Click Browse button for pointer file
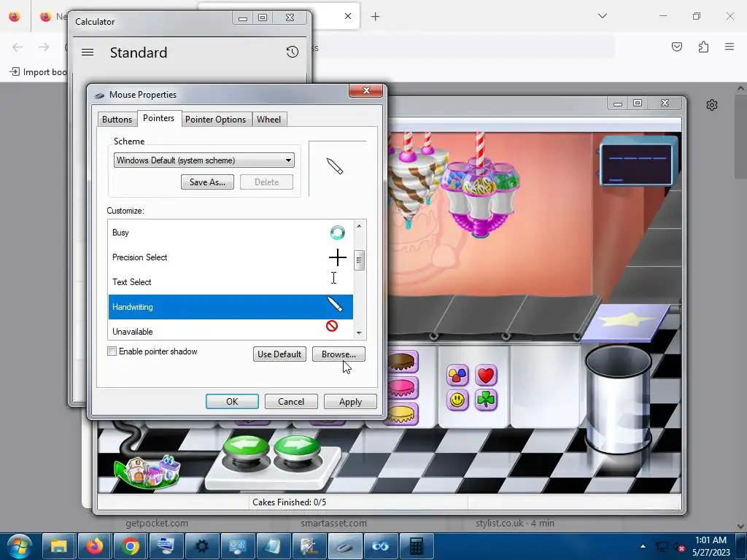This screenshot has width=747, height=560. point(338,354)
